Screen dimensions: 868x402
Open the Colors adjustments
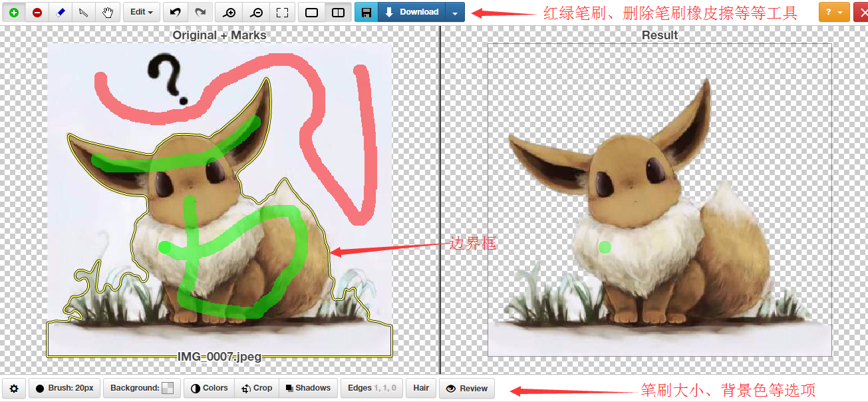[209, 388]
